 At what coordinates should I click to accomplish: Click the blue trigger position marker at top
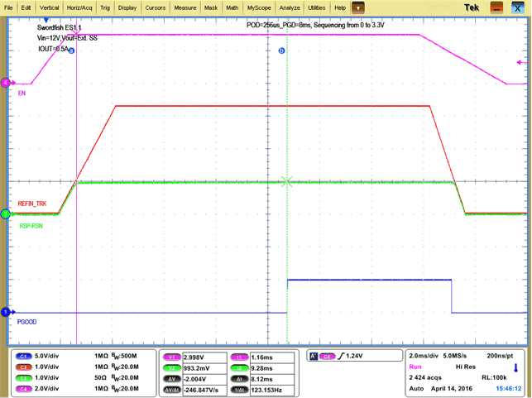(x=46, y=21)
